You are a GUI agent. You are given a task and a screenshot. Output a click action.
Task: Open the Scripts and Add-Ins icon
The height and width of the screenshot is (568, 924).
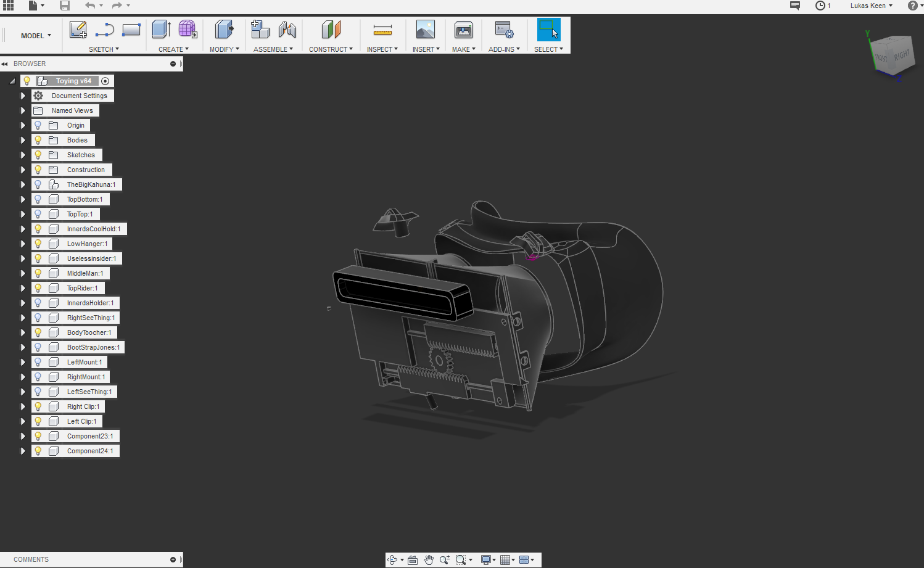coord(504,30)
